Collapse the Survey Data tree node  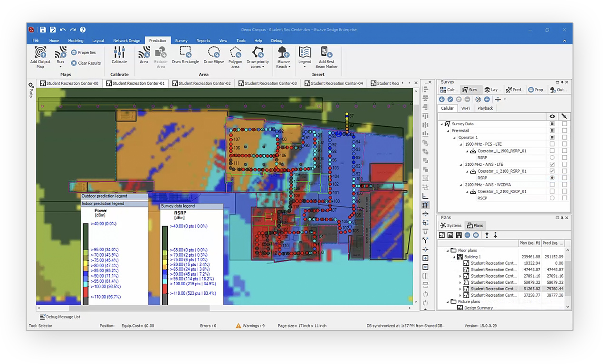(441, 124)
